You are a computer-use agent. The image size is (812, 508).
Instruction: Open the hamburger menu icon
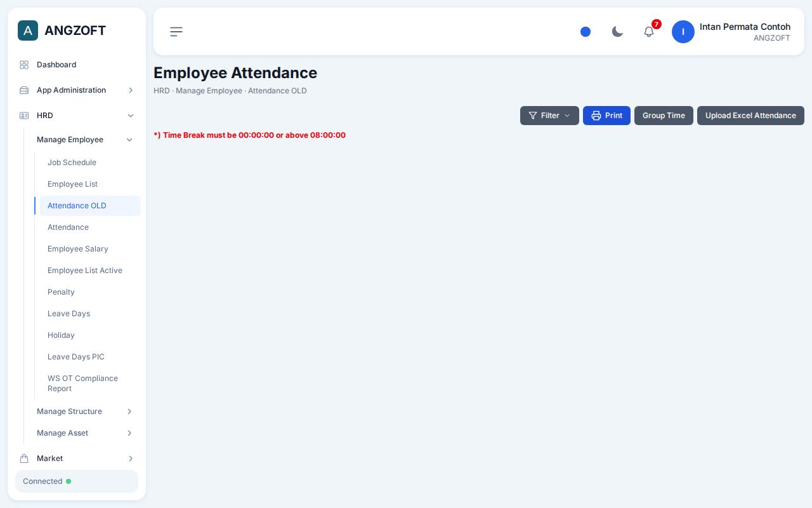176,32
